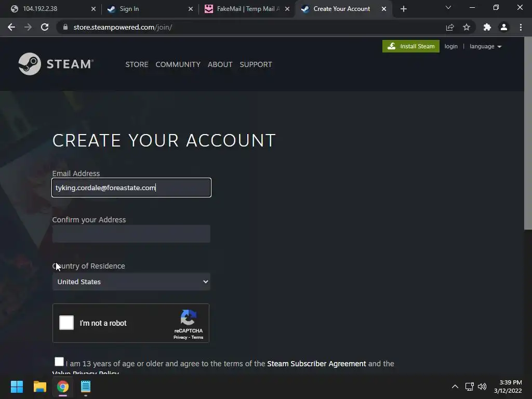Open the STORE menu

tap(137, 64)
